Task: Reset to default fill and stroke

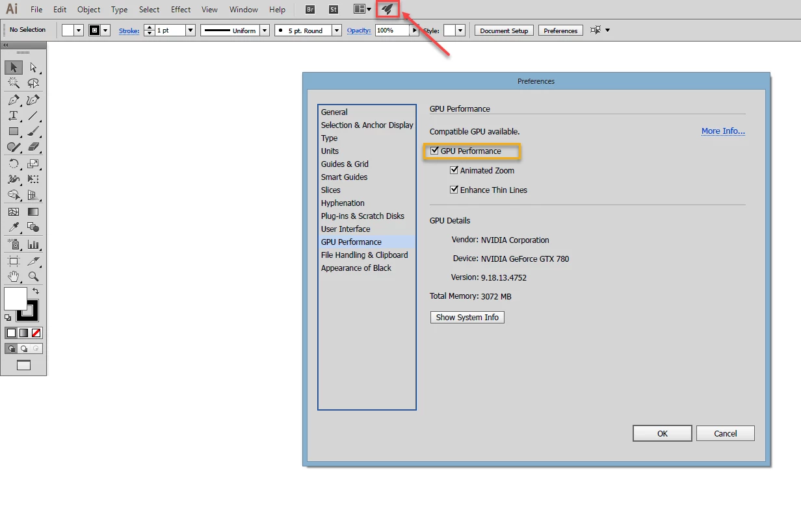Action: pos(8,318)
